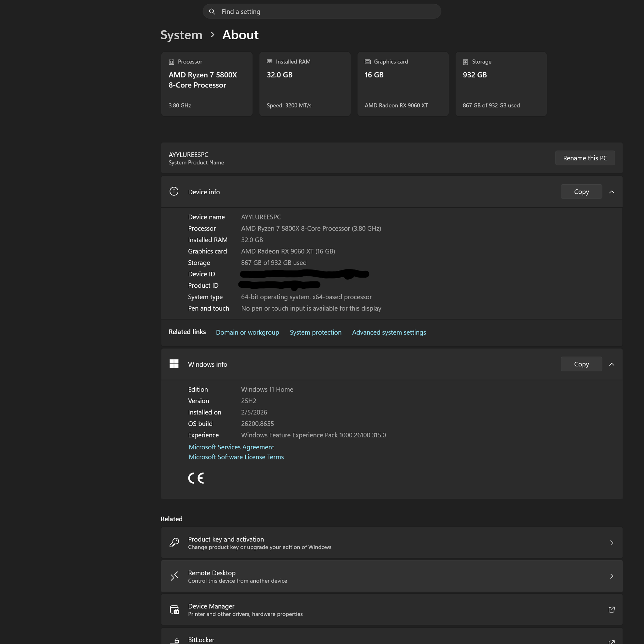Screen dimensions: 644x644
Task: Go back to System breadcrumb
Action: click(181, 35)
